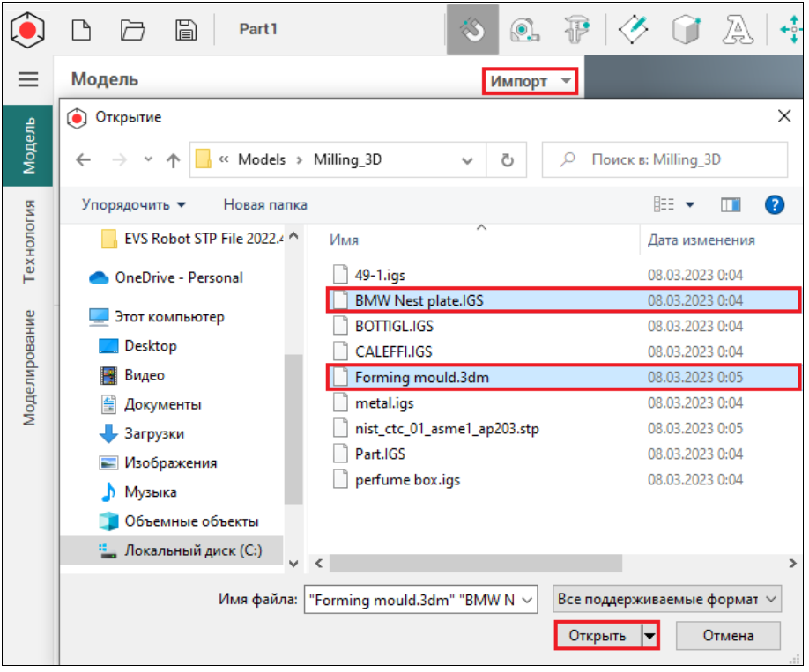
Task: Click the Отмена button
Action: click(x=727, y=636)
